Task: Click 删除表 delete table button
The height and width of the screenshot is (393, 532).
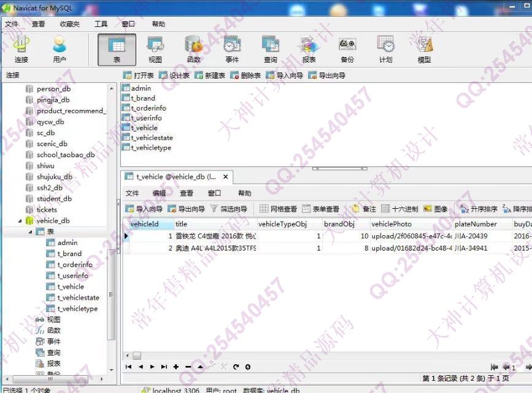Action: (245, 76)
